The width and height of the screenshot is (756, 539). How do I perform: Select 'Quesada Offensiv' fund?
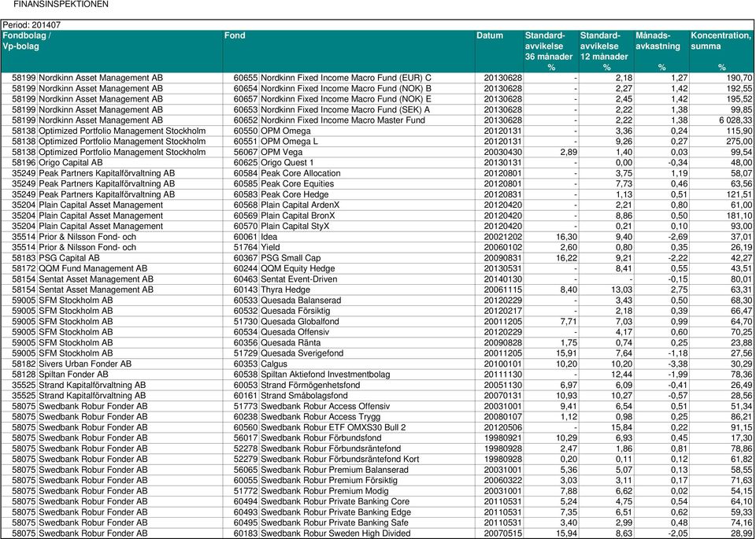click(295, 332)
